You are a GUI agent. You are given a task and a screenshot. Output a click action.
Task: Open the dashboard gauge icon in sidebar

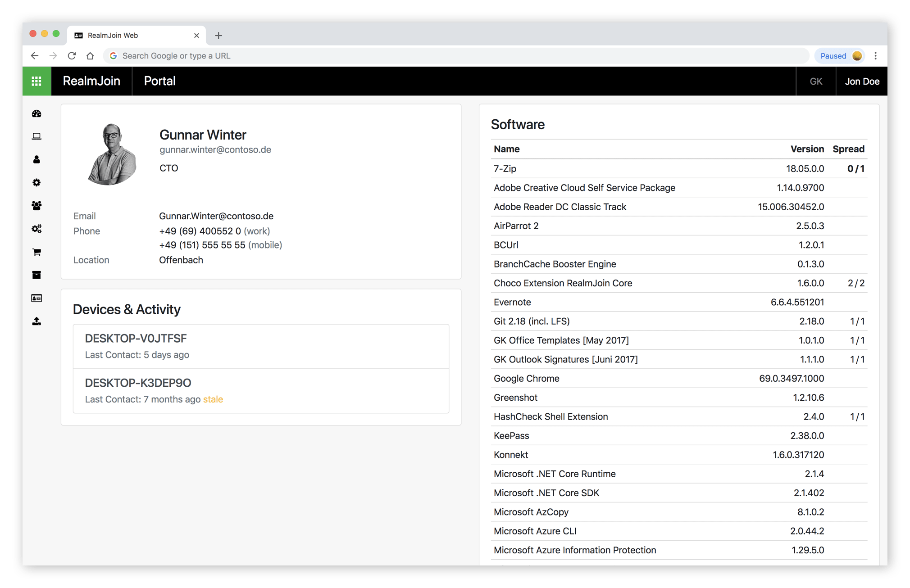[x=36, y=113]
